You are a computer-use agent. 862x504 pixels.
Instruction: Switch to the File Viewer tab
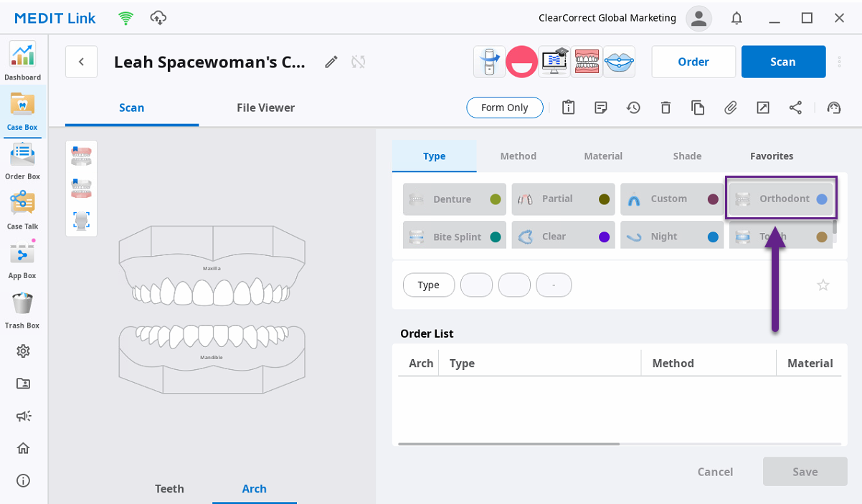coord(265,108)
